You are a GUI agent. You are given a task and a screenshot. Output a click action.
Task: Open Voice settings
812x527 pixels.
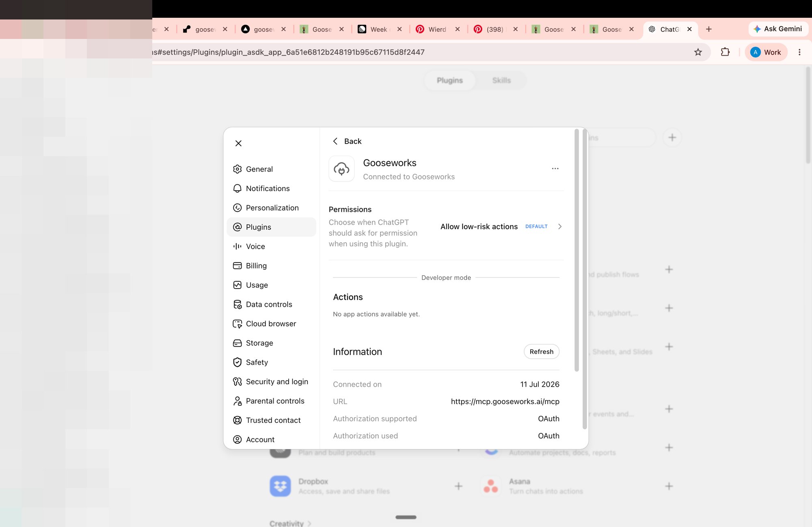pos(271,246)
